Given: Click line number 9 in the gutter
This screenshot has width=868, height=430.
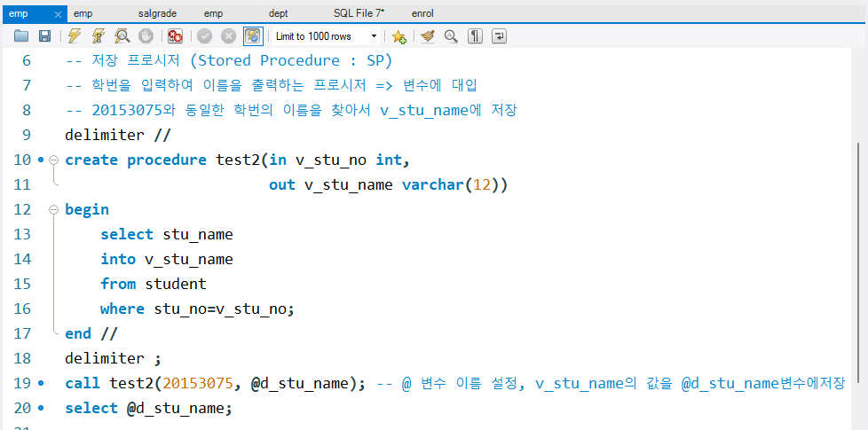Looking at the screenshot, I should coord(28,136).
